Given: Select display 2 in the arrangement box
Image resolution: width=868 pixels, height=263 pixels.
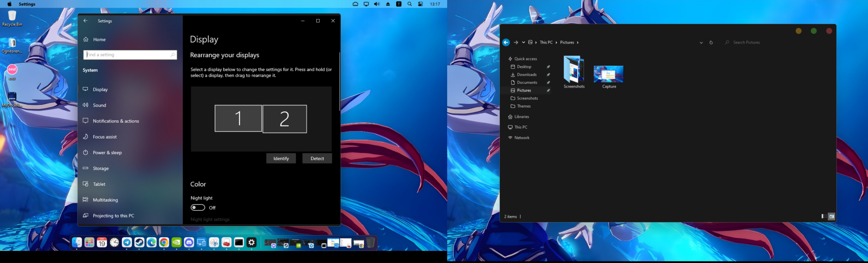Looking at the screenshot, I should (284, 119).
